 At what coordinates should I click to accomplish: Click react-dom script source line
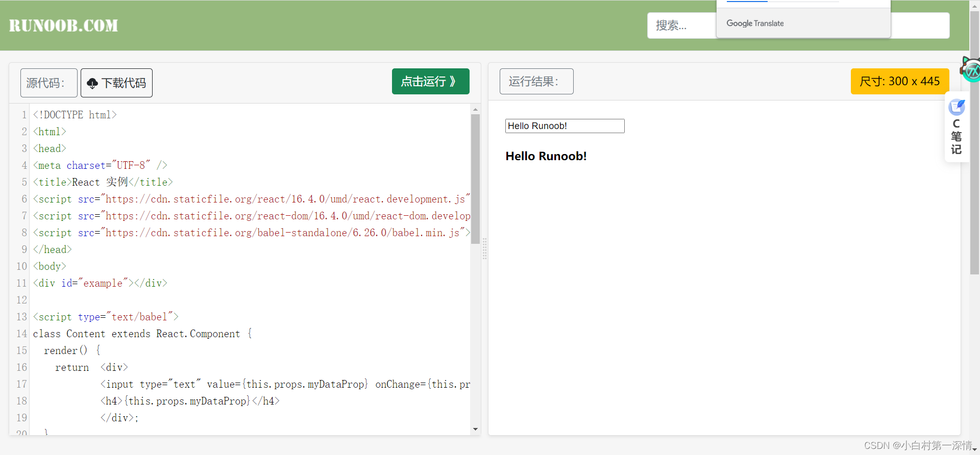[x=252, y=216]
